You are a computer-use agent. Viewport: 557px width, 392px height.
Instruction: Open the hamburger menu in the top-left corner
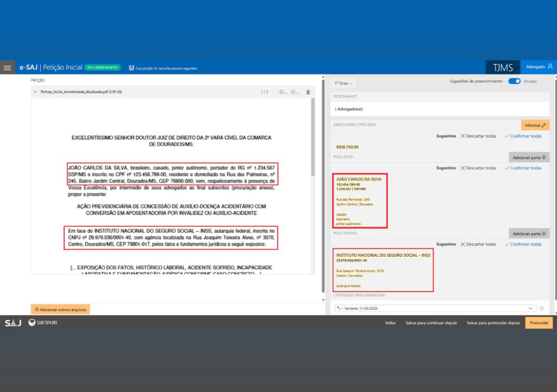click(x=7, y=68)
